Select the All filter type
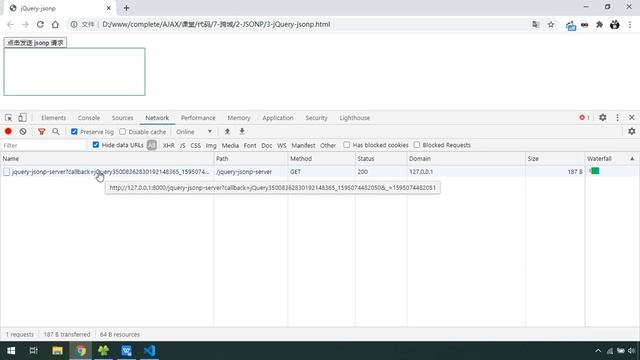 click(151, 145)
